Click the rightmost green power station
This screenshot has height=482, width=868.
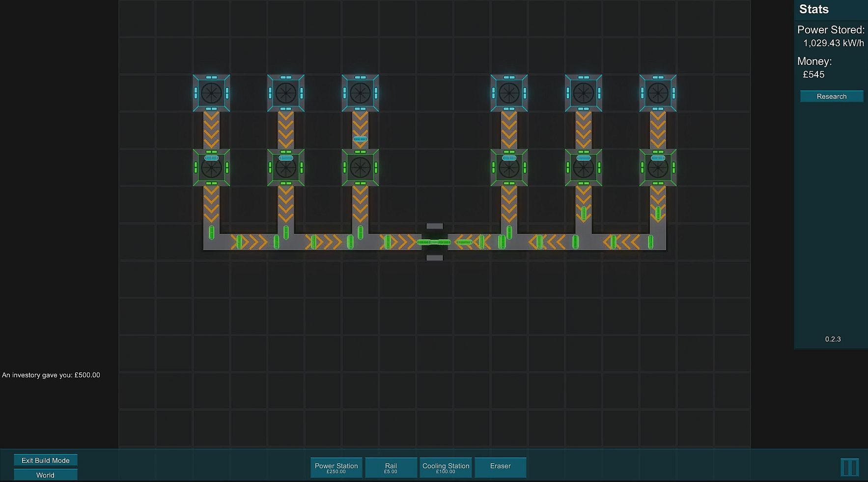click(658, 168)
